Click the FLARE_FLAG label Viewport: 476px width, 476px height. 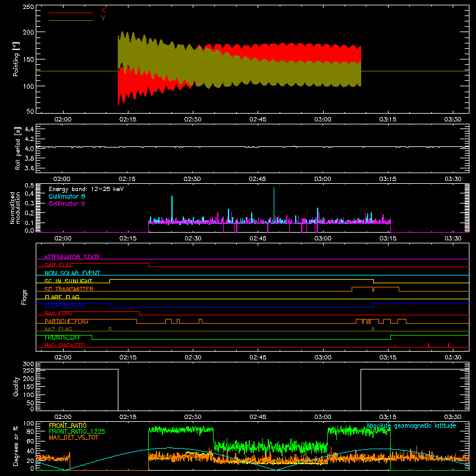pos(62,297)
